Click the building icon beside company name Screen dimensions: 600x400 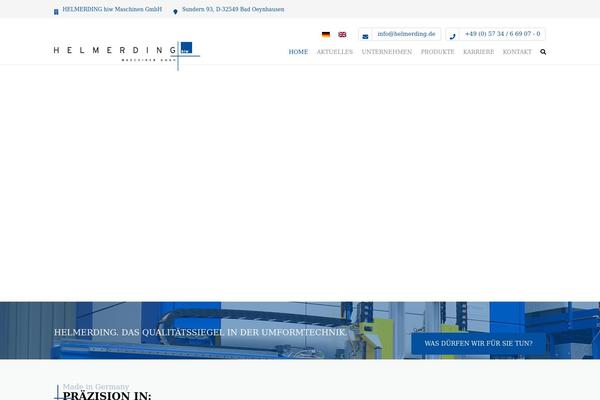point(56,12)
